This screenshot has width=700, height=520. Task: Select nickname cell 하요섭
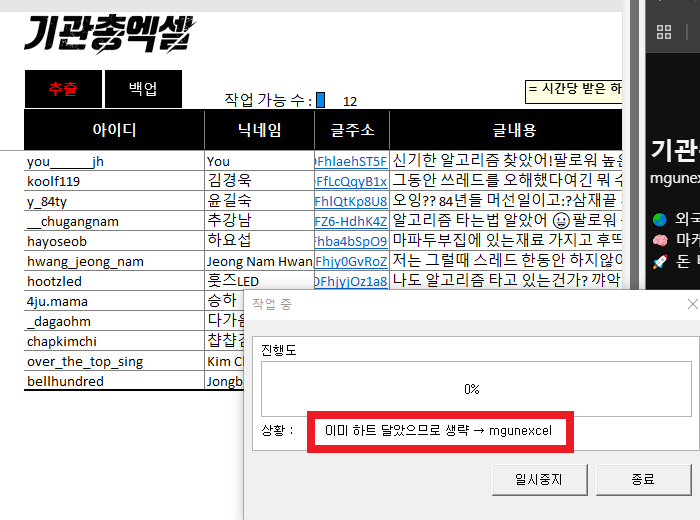[259, 241]
